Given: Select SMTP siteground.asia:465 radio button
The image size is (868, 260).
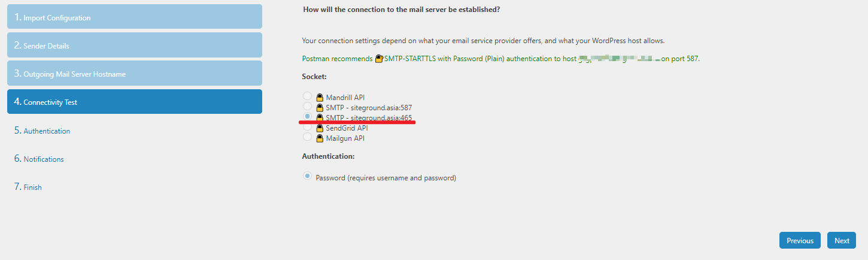Looking at the screenshot, I should coord(307,116).
